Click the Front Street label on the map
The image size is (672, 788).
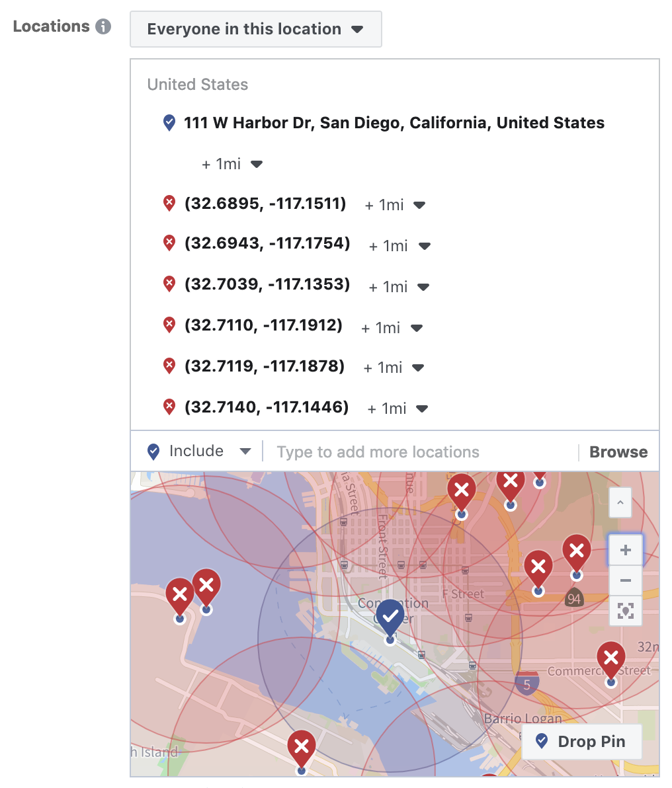point(383,546)
